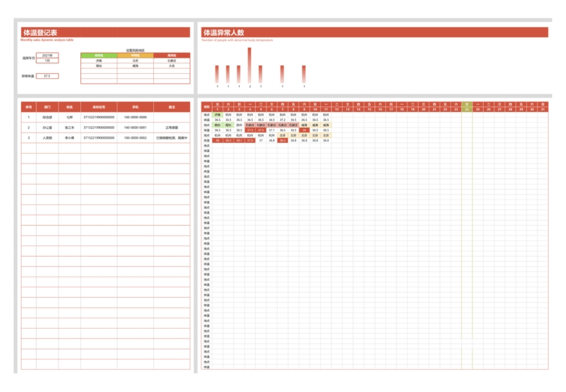Click the 综合部 department cell
566x392 pixels.
47,117
